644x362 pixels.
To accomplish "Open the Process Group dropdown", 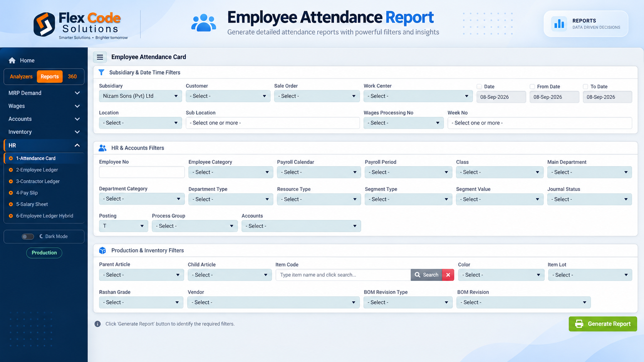I will [195, 226].
